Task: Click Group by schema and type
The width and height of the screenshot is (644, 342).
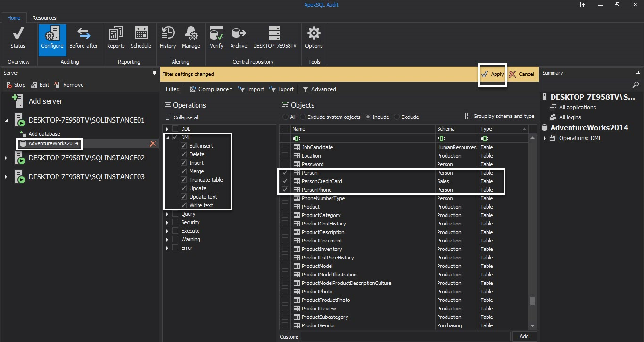Action: coord(500,116)
